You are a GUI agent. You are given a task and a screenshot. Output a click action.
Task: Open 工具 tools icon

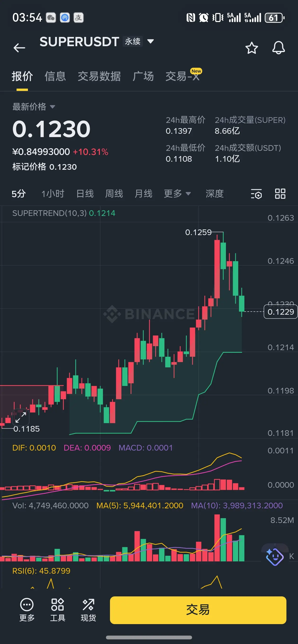coord(58,610)
